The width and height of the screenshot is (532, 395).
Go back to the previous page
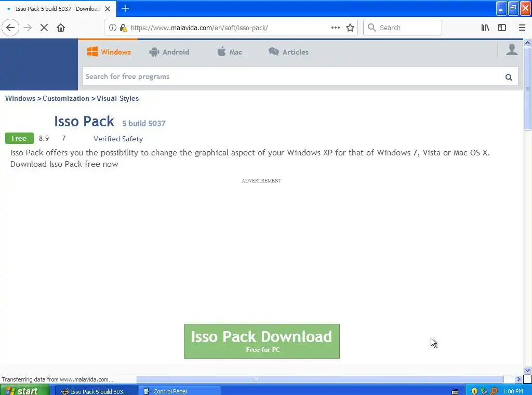point(10,28)
